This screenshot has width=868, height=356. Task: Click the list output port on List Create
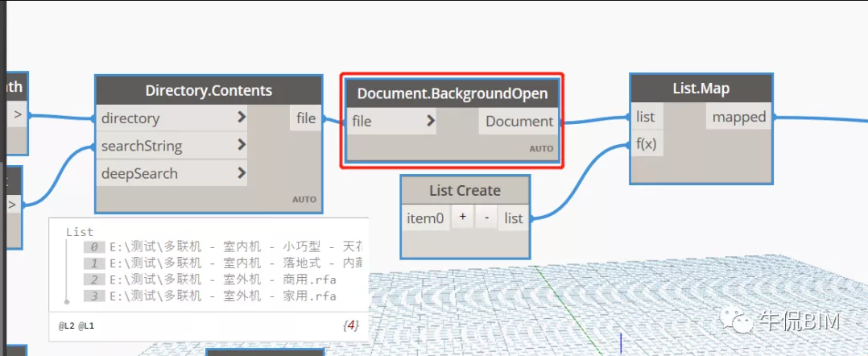tap(513, 218)
